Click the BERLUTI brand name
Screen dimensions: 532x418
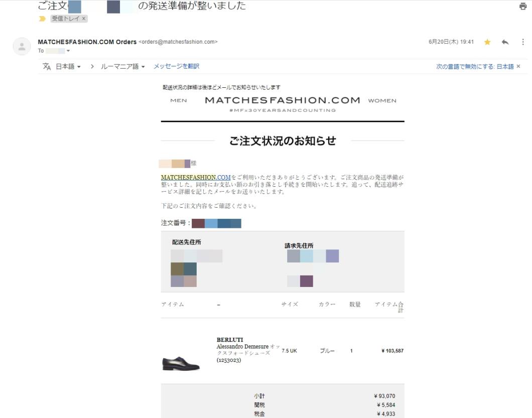pyautogui.click(x=230, y=340)
